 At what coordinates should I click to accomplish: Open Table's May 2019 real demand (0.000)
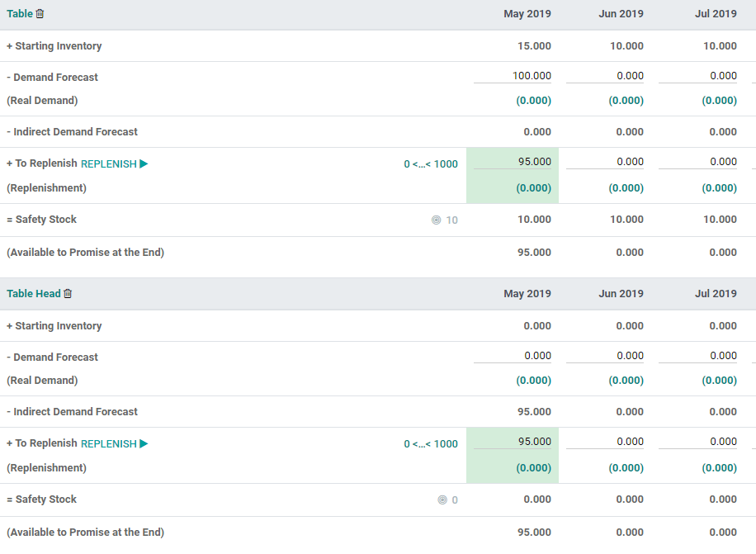pyautogui.click(x=533, y=101)
